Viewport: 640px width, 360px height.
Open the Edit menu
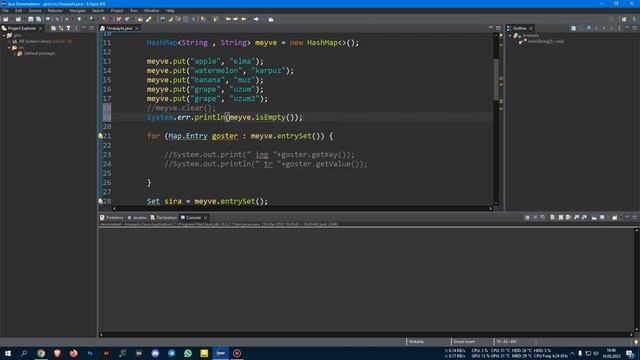[18, 11]
